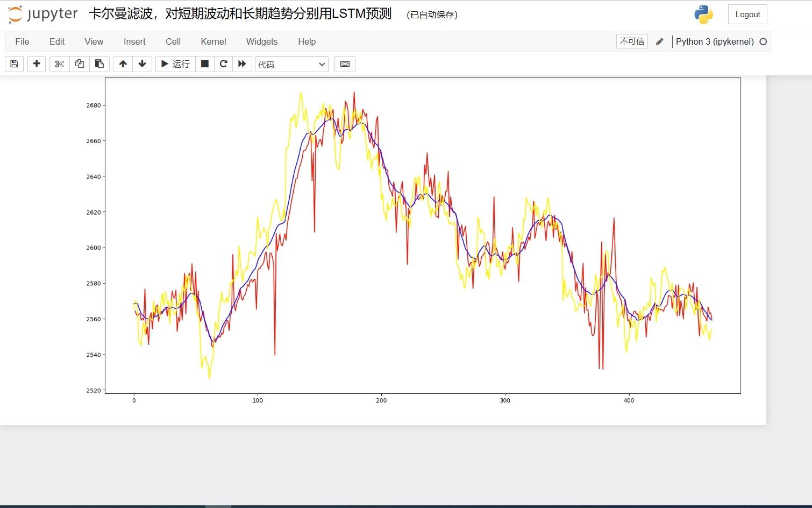Move selected cell down
The height and width of the screenshot is (508, 812).
(x=143, y=64)
